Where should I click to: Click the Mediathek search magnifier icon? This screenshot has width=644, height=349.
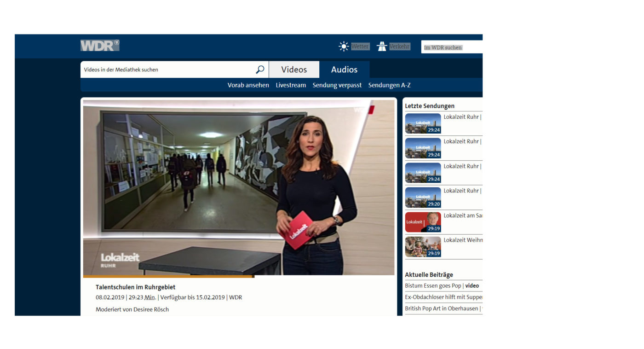click(x=260, y=70)
